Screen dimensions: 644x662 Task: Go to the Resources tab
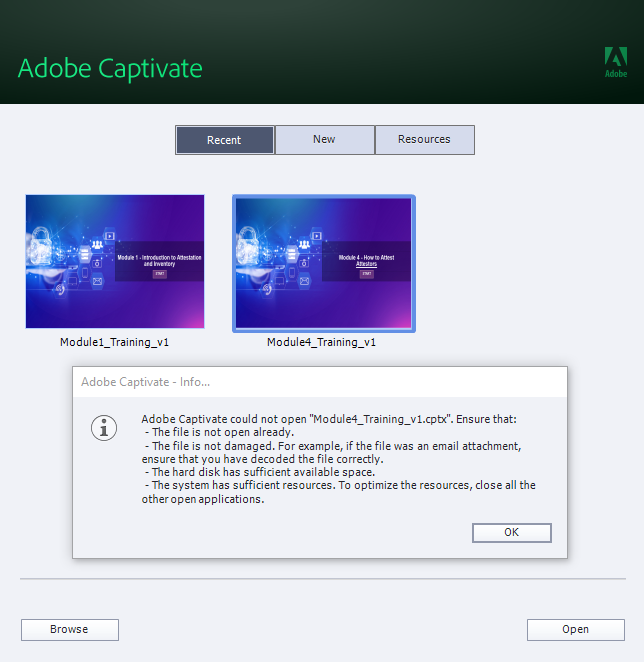pos(424,140)
